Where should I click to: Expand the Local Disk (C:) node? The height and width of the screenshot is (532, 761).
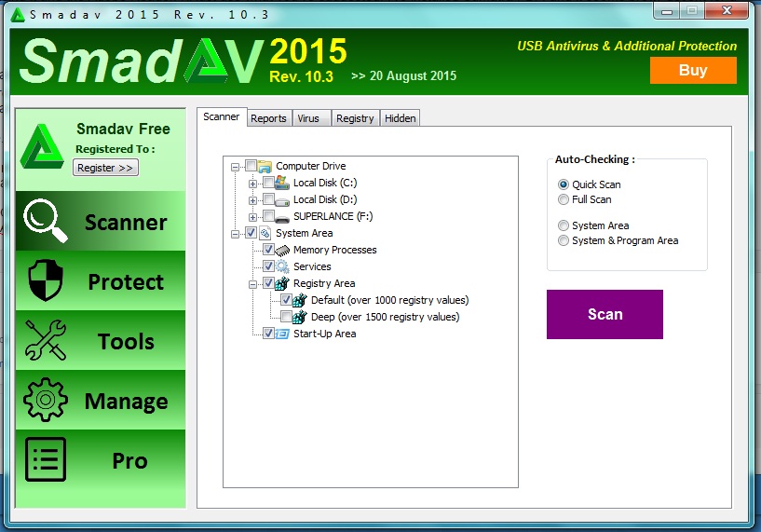pos(252,184)
